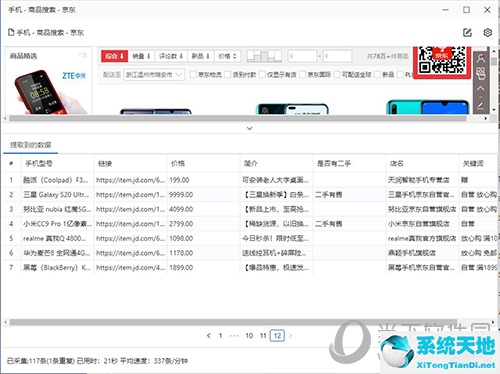Select current page 12 in pagination
This screenshot has height=374, width=500.
pyautogui.click(x=277, y=335)
